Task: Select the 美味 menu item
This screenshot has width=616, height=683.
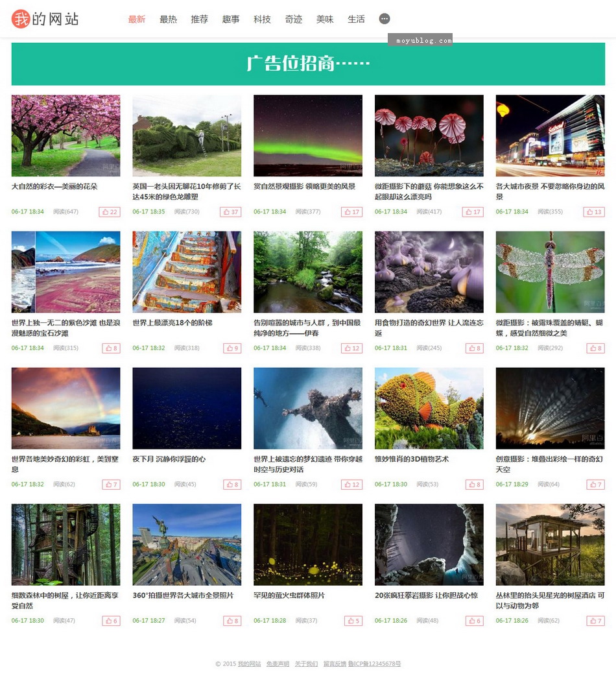Action: pos(325,19)
